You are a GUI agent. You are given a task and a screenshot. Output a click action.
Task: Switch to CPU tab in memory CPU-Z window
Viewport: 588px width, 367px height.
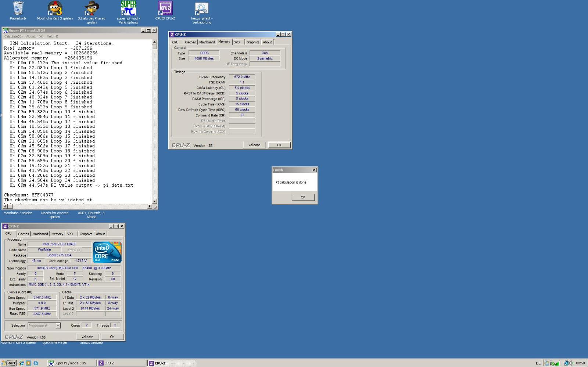pos(175,42)
